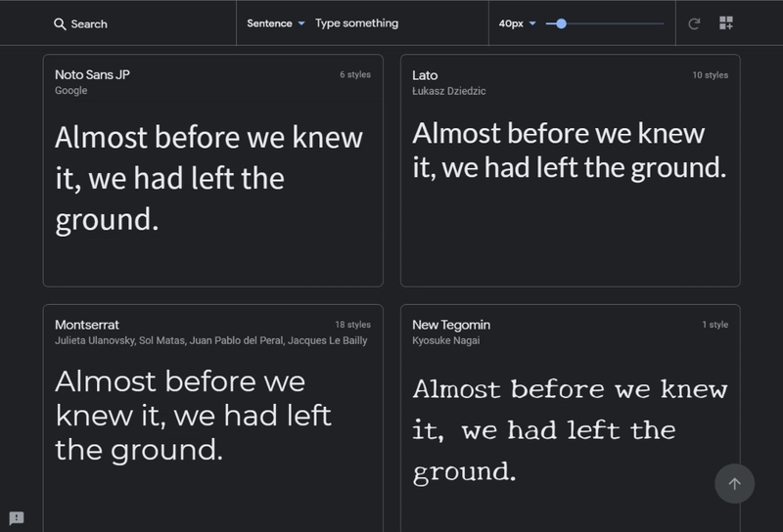The height and width of the screenshot is (532, 783).
Task: Adjust the font size slider handle
Action: pyautogui.click(x=561, y=23)
